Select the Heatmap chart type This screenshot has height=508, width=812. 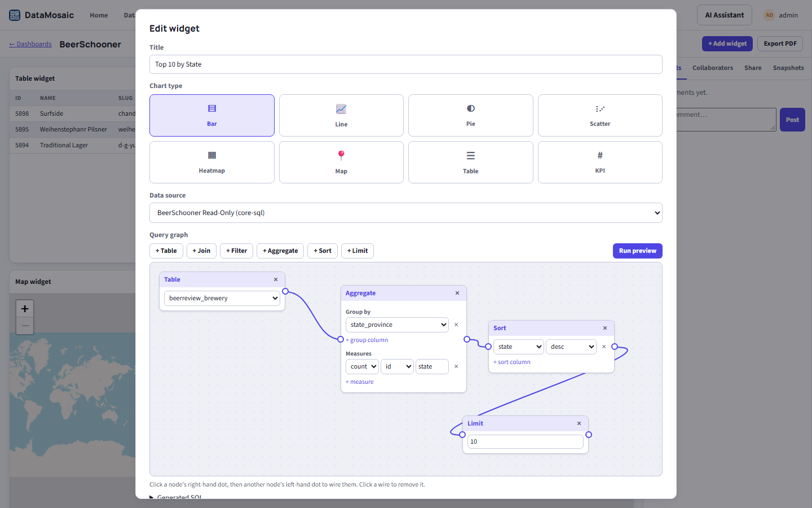pos(212,162)
